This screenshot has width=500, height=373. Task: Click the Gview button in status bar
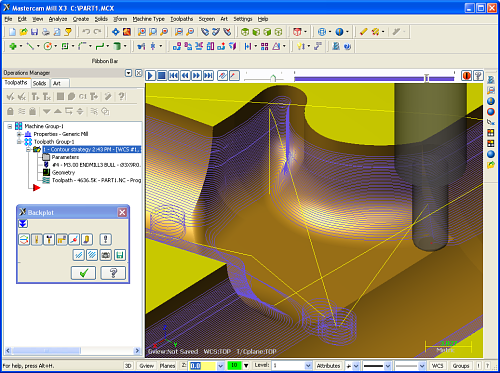[x=146, y=366]
